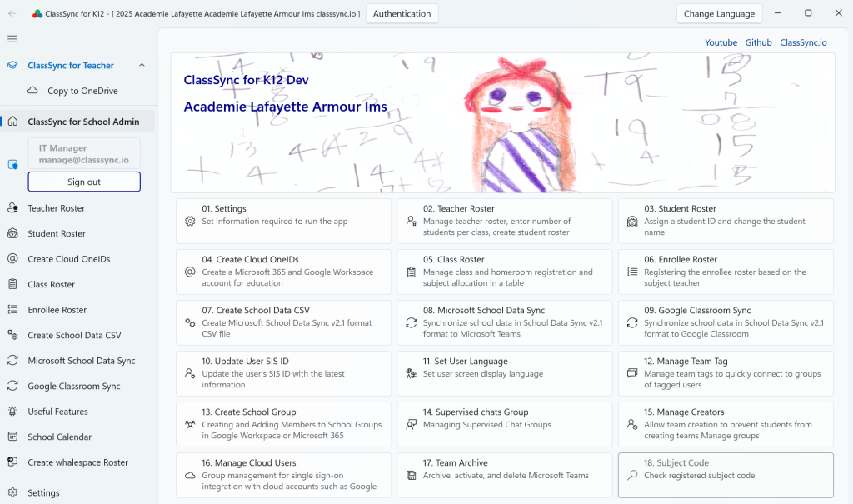This screenshot has height=504, width=853.
Task: Collapse the ClassSync for Teacher section chevron
Action: [x=142, y=65]
